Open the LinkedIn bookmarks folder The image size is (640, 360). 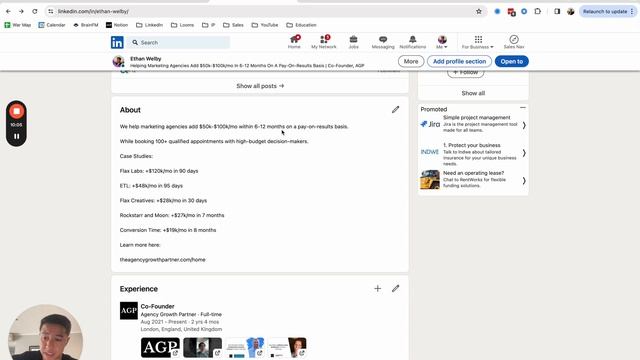click(149, 25)
